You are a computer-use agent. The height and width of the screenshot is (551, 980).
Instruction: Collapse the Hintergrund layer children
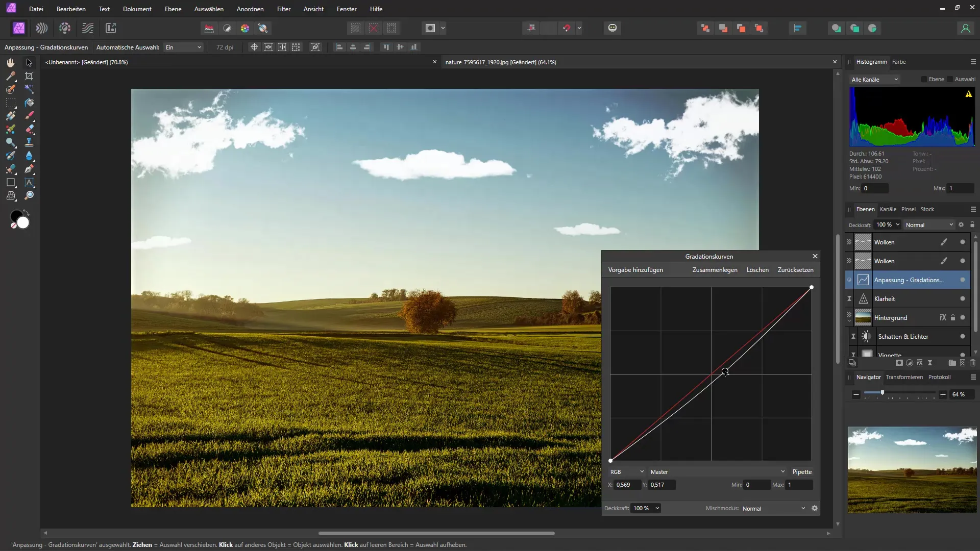(849, 321)
